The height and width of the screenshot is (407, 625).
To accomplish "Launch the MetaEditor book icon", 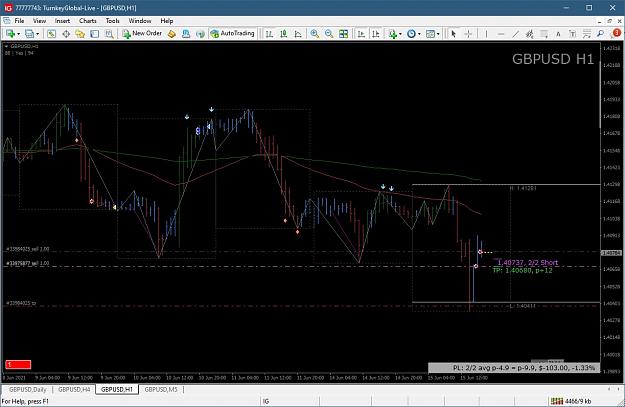I will [171, 34].
